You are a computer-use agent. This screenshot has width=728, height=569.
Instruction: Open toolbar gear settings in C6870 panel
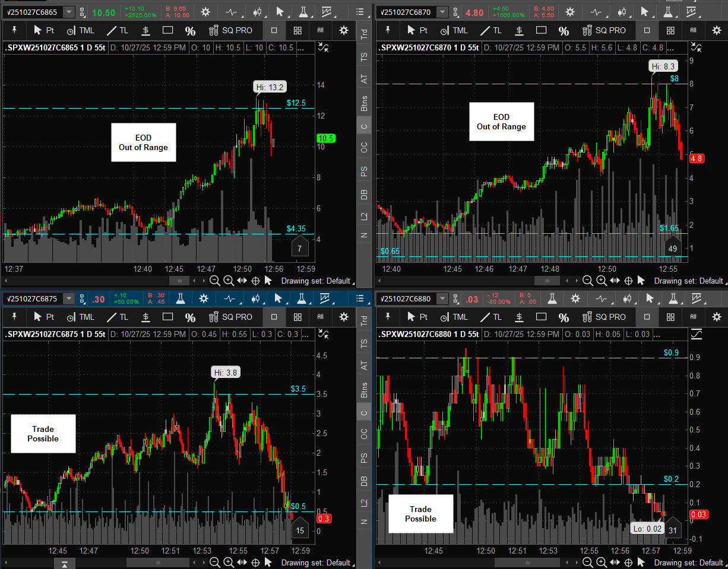[716, 30]
